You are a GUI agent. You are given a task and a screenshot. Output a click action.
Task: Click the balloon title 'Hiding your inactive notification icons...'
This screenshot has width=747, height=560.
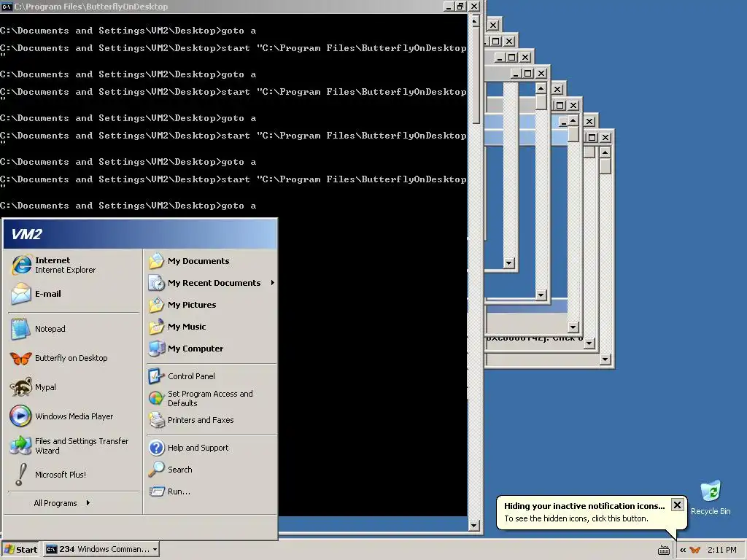(584, 506)
